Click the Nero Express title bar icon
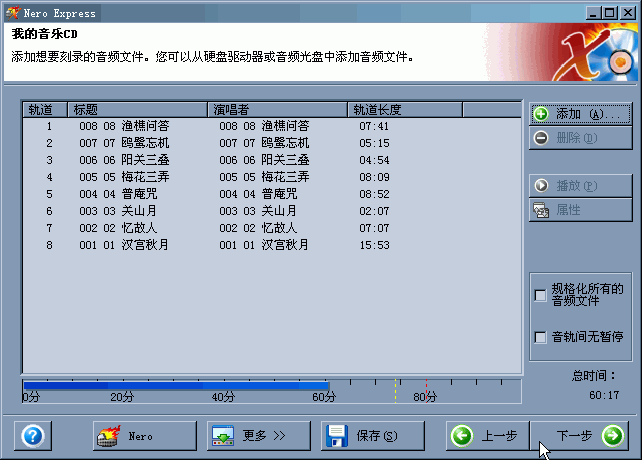The image size is (642, 460). pos(12,12)
